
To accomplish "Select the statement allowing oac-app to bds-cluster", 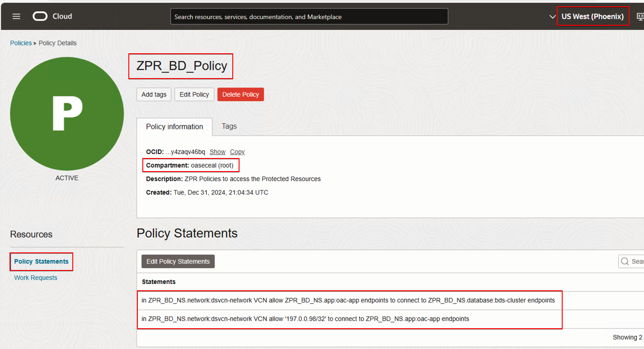I will 348,300.
